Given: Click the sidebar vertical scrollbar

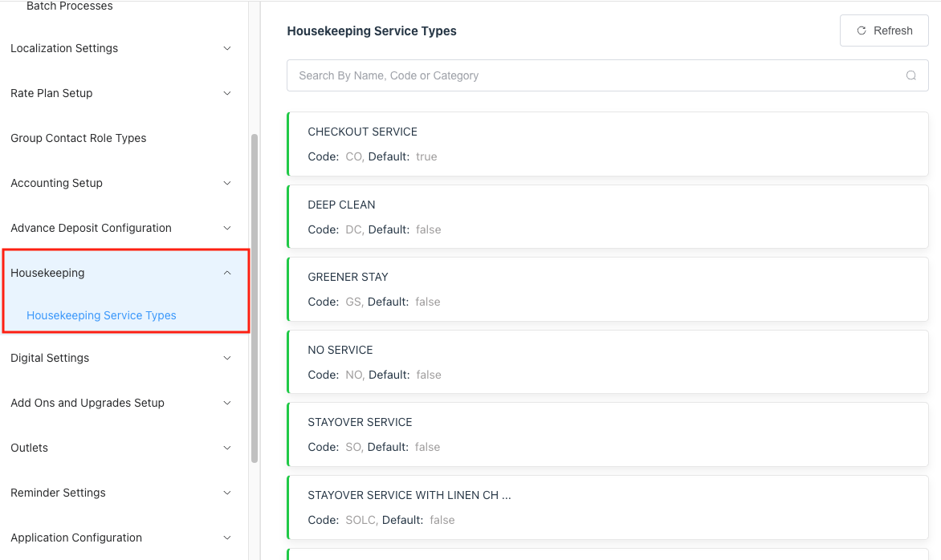Looking at the screenshot, I should pyautogui.click(x=255, y=297).
